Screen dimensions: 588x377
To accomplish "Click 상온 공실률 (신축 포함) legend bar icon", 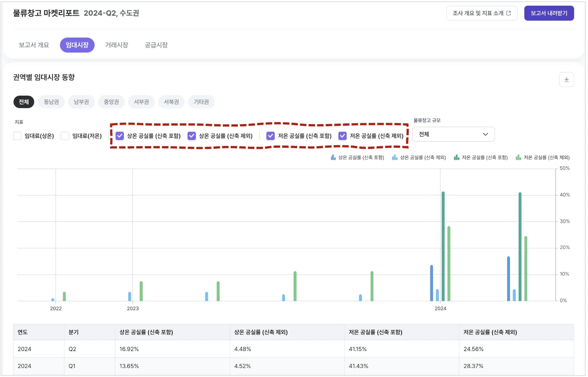I will pyautogui.click(x=333, y=158).
